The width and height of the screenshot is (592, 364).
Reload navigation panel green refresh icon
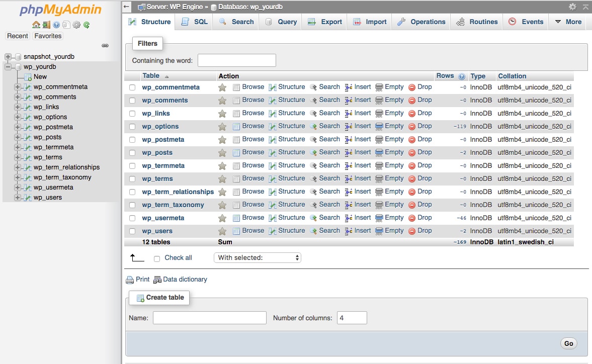tap(87, 25)
